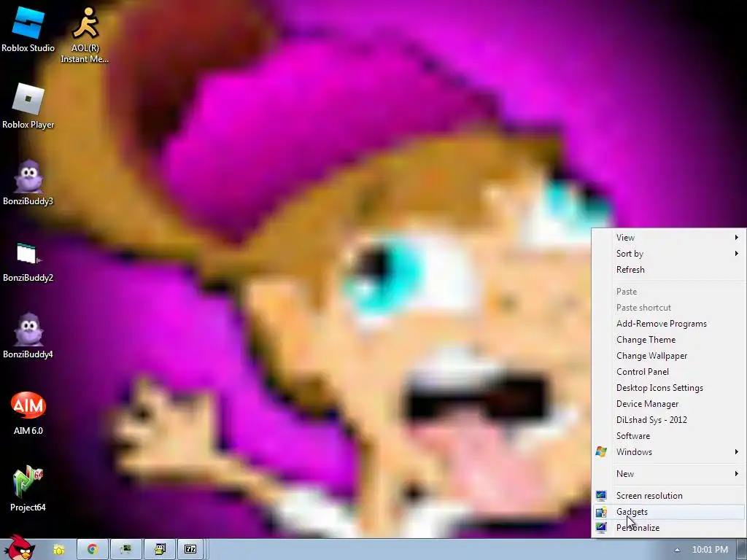
Task: Open Device Manager from context menu
Action: tap(668, 404)
